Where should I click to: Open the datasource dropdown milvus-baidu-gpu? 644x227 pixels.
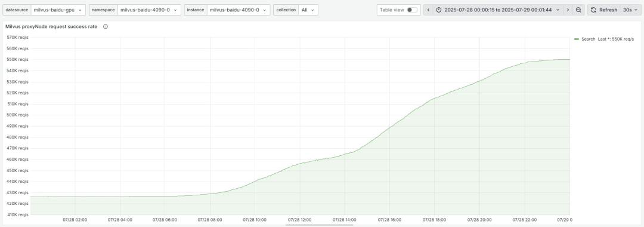(x=58, y=10)
